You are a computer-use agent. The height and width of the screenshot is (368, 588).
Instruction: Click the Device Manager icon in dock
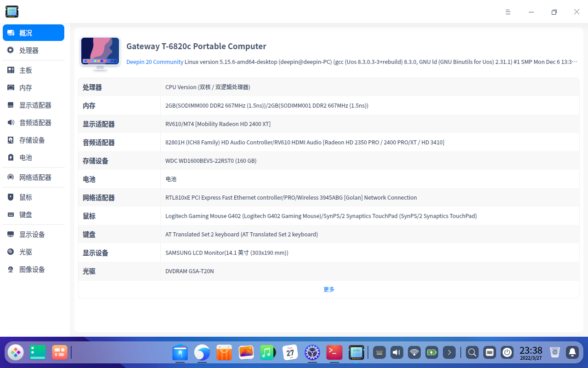[356, 352]
